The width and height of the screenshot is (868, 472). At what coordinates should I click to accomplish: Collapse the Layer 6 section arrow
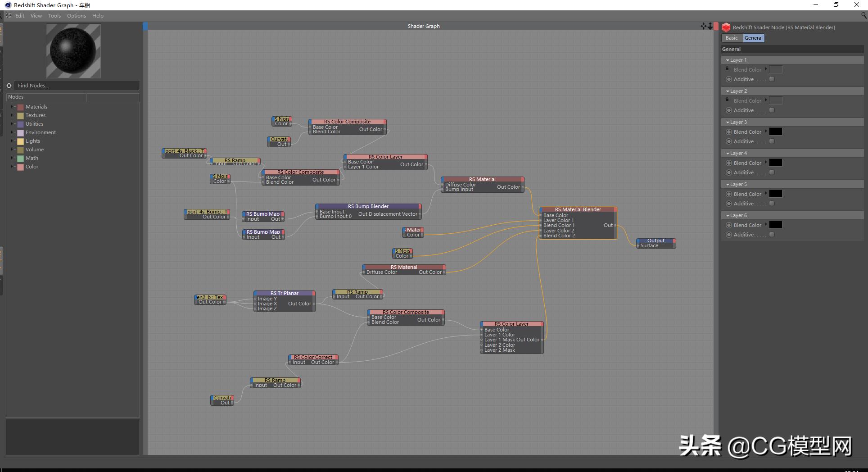(728, 215)
